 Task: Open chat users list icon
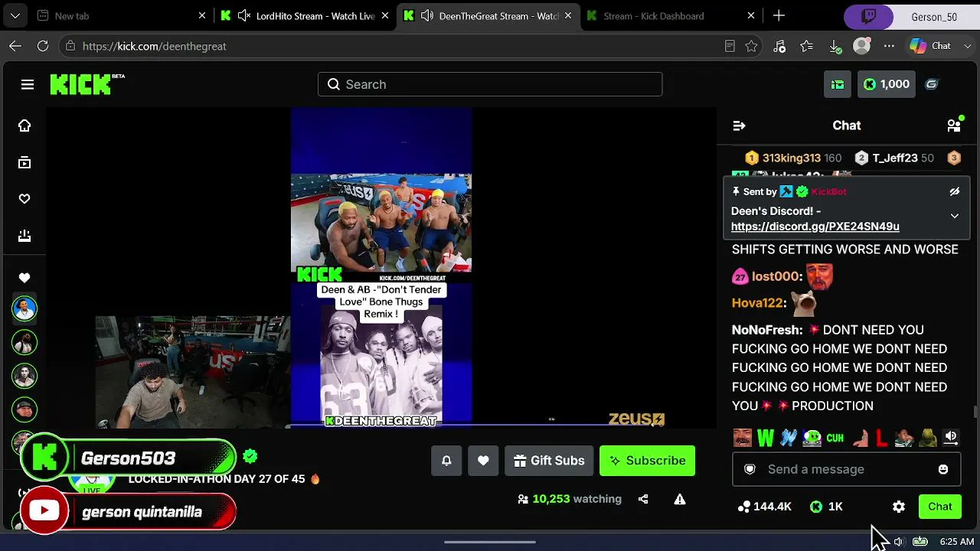tap(954, 125)
